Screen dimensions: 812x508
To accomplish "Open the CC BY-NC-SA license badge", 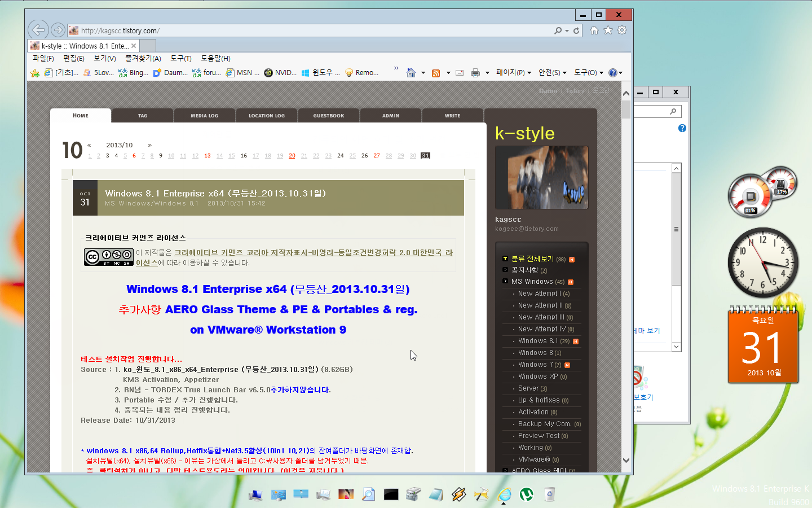I will pyautogui.click(x=109, y=257).
